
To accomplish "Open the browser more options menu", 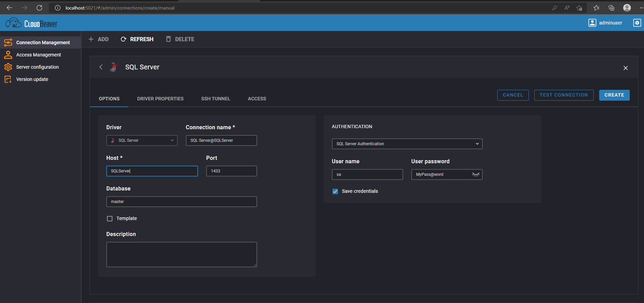I will tap(641, 8).
